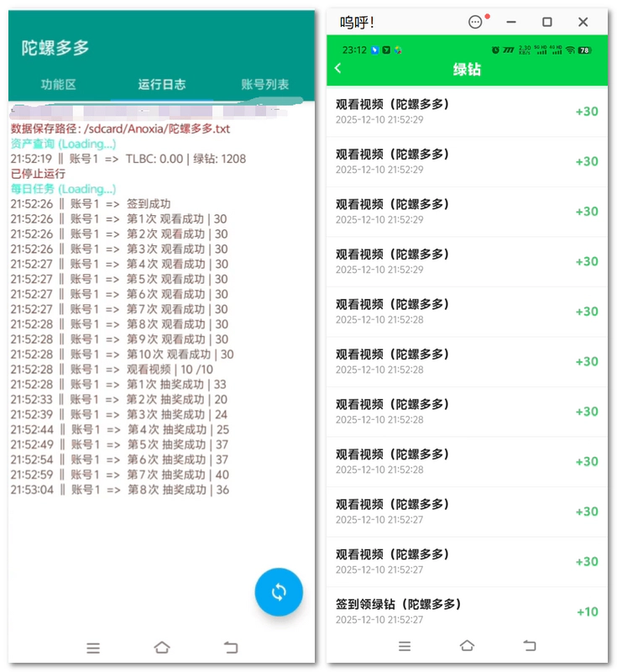Open the 签到领绿钻 +10 record
Image resolution: width=617 pixels, height=672 pixels.
467,611
